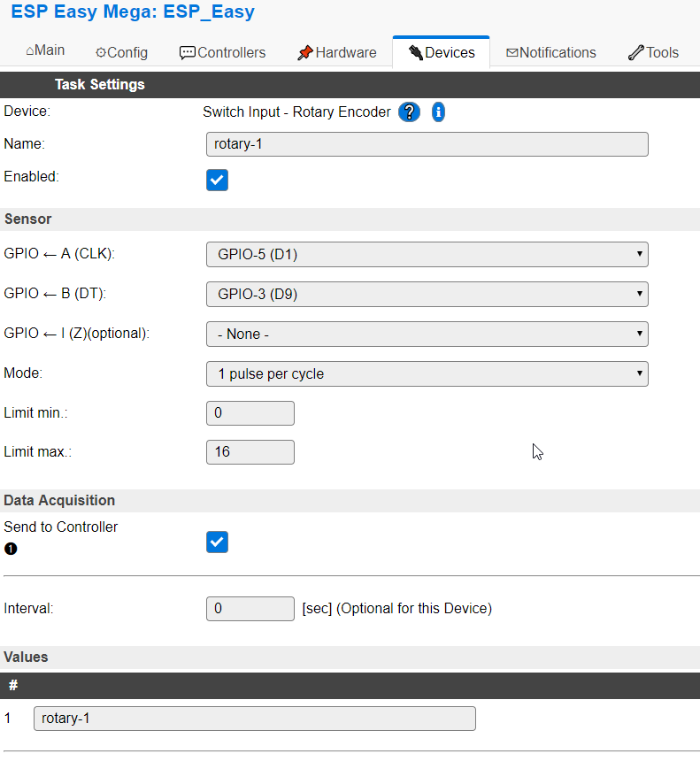Open the Controllers tab
The image size is (700, 769).
(223, 52)
